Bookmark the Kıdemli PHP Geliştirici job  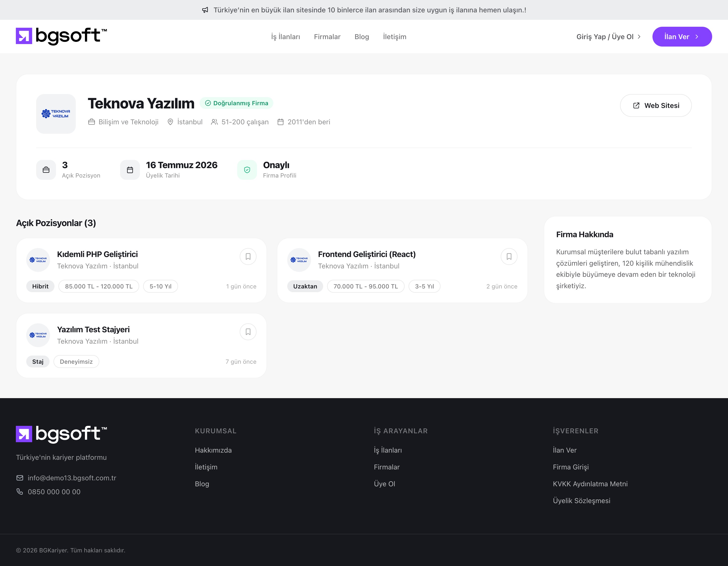(x=248, y=256)
